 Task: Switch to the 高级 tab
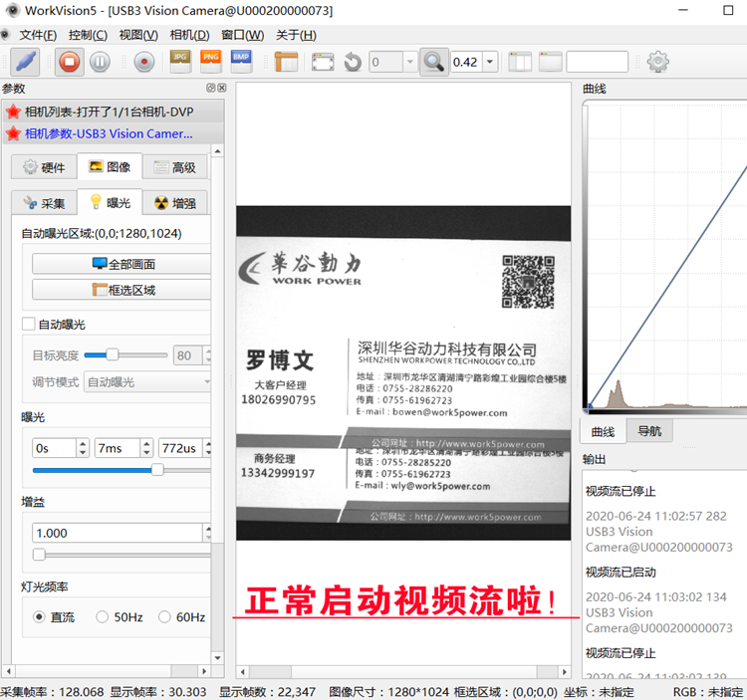coord(175,167)
